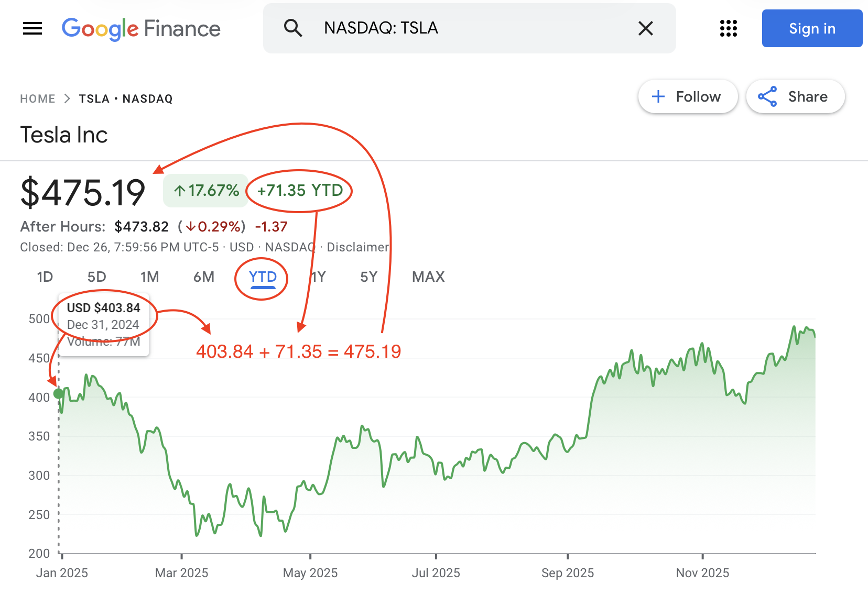Click the Google Finance logo
This screenshot has height=595, width=868.
(x=141, y=29)
